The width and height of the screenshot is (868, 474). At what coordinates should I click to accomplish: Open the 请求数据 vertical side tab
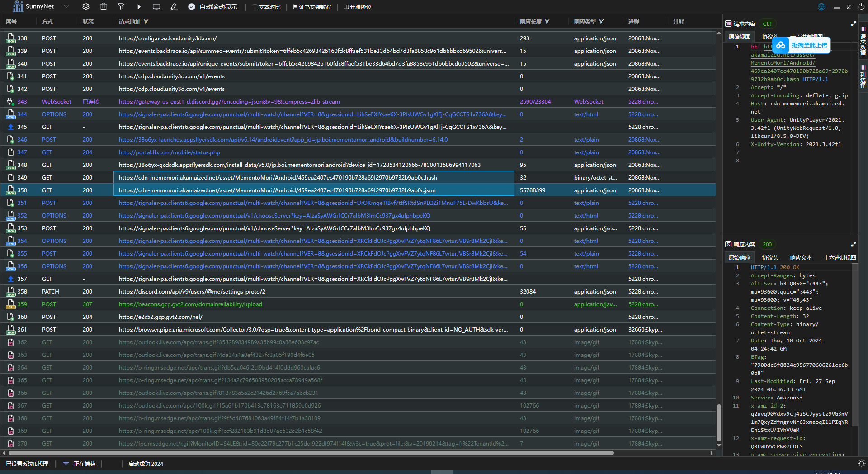863,41
